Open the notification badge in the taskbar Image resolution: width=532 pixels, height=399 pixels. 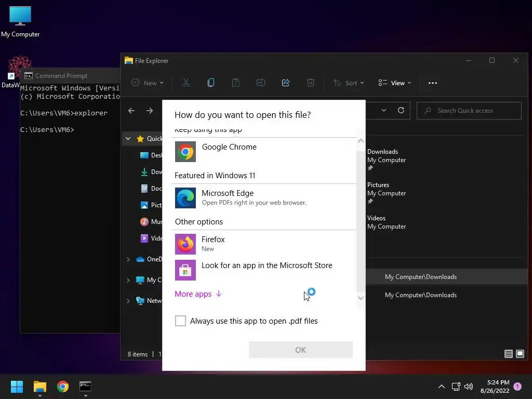click(x=517, y=387)
